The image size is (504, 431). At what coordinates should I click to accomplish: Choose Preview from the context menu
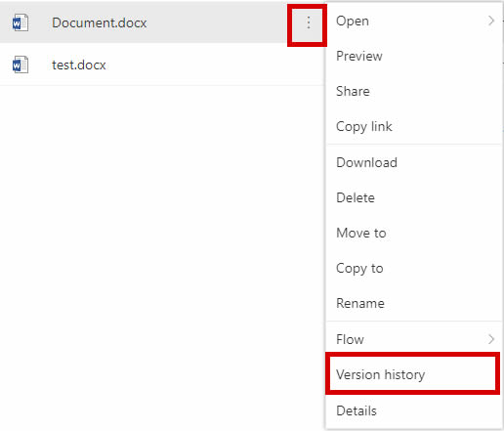click(x=413, y=56)
